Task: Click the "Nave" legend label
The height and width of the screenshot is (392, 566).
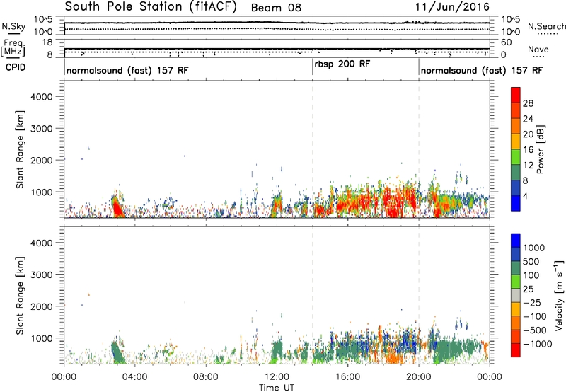Action: pyautogui.click(x=538, y=49)
